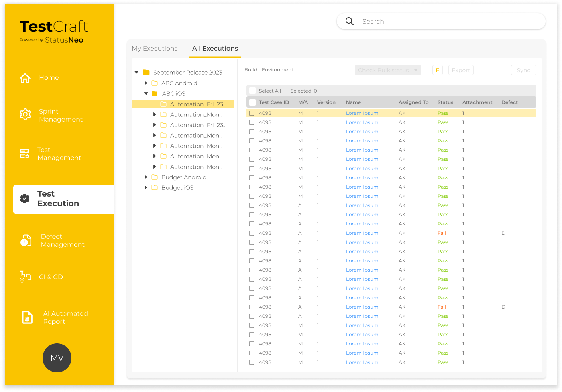Tick the checkbox on the highlighted first row
Image resolution: width=562 pixels, height=392 pixels.
click(252, 113)
